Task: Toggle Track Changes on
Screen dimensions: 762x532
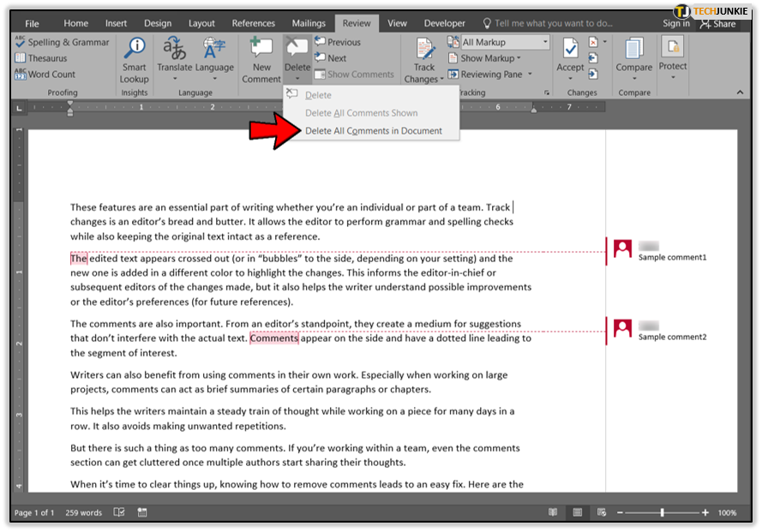Action: point(424,49)
